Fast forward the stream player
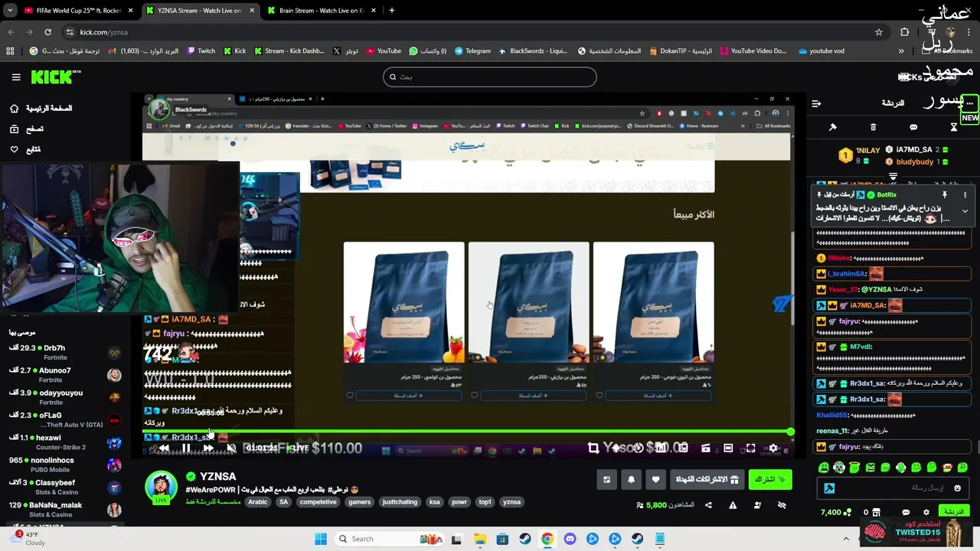This screenshot has height=551, width=980. click(208, 448)
